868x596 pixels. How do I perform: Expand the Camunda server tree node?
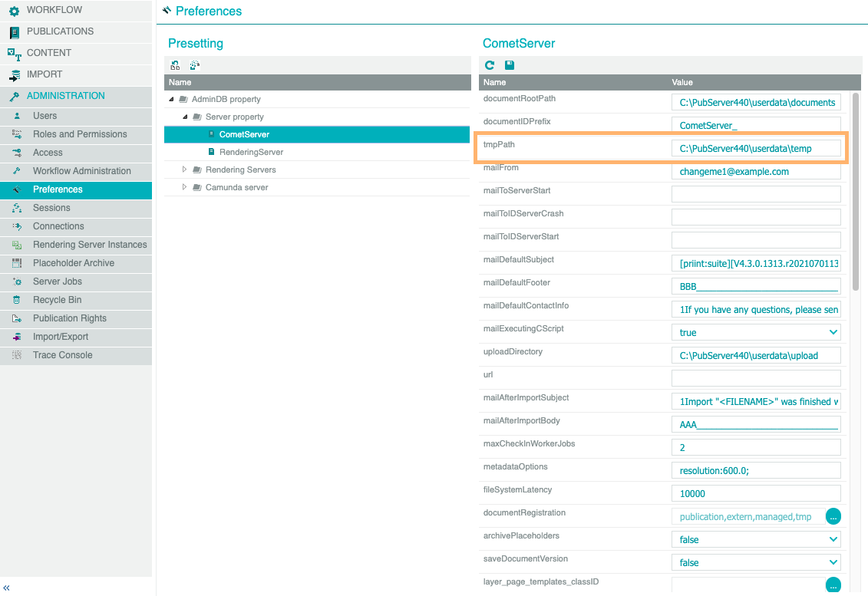184,187
